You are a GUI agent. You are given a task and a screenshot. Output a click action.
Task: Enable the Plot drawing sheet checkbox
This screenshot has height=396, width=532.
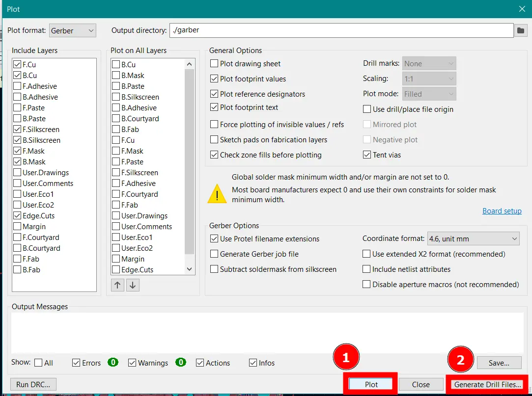coord(214,64)
